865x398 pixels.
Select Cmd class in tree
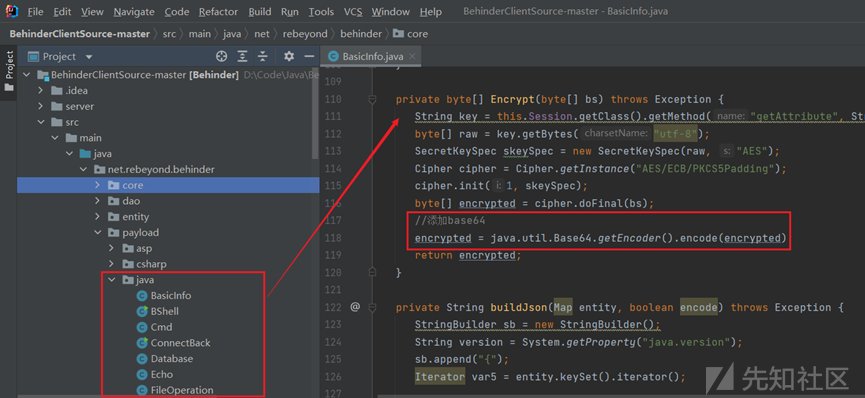(x=161, y=327)
